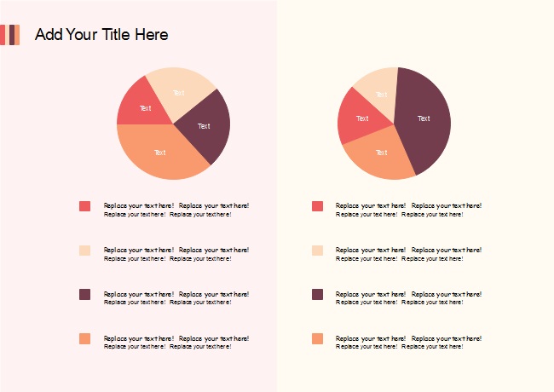This screenshot has width=554, height=392.
Task: Click the orange slice of left pie
Action: (160, 152)
